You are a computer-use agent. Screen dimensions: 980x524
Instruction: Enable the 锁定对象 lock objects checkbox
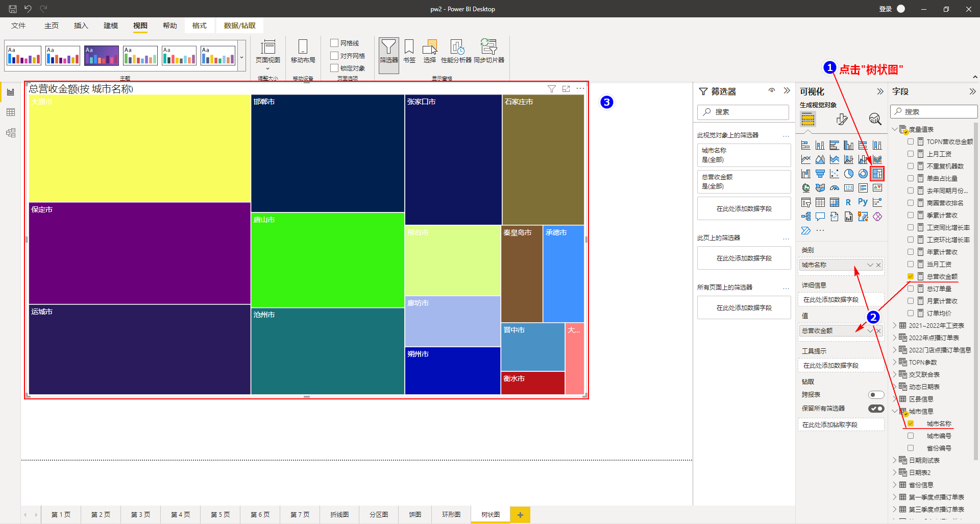(x=334, y=68)
